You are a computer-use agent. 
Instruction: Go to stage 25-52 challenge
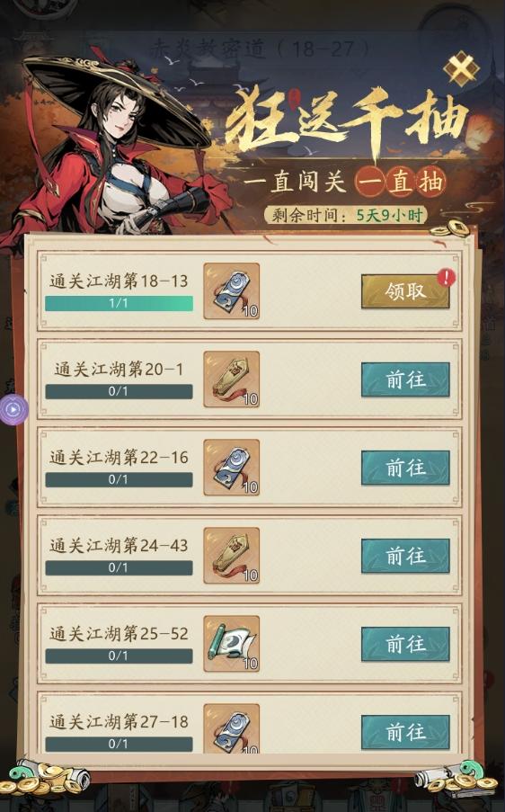[x=405, y=644]
